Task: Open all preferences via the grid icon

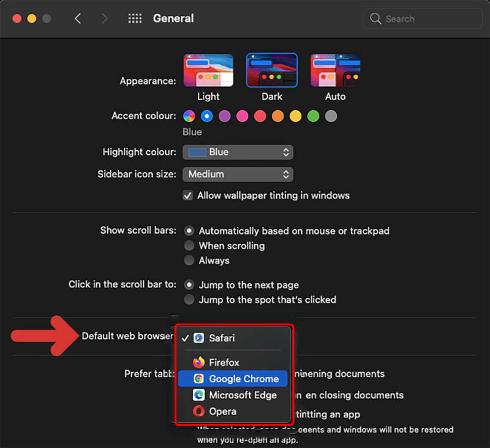Action: [135, 18]
